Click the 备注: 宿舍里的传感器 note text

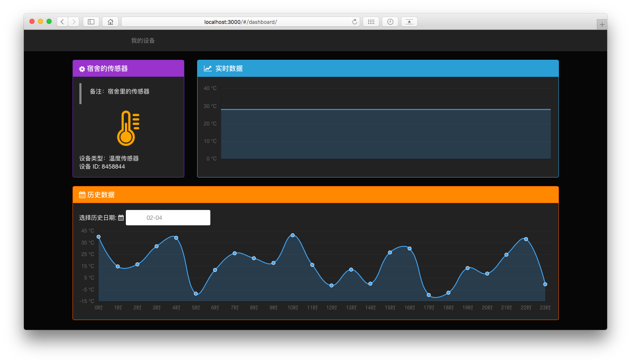pos(119,91)
